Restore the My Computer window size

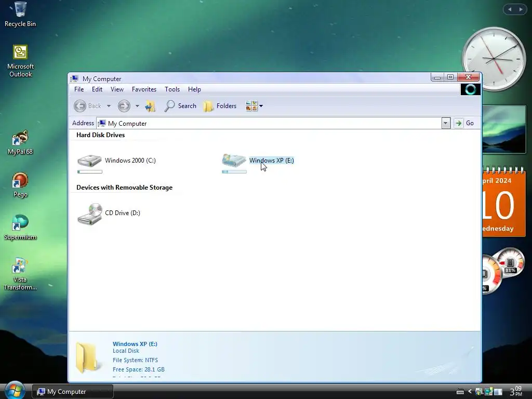(x=450, y=77)
